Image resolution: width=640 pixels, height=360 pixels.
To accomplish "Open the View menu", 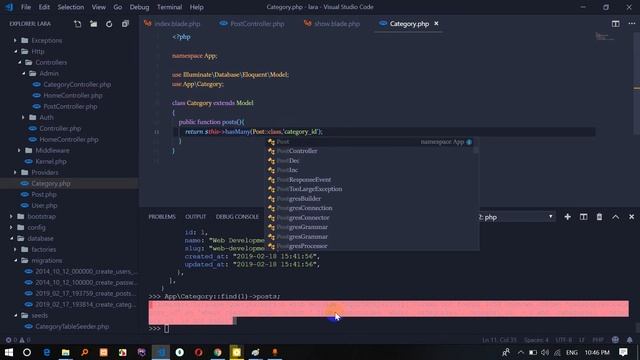I will [98, 7].
